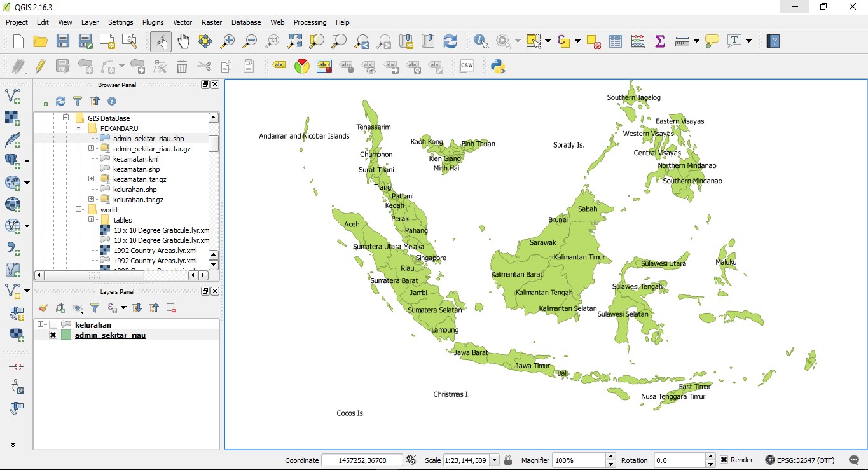
Task: Activate the Zoom In tool
Action: pos(227,41)
